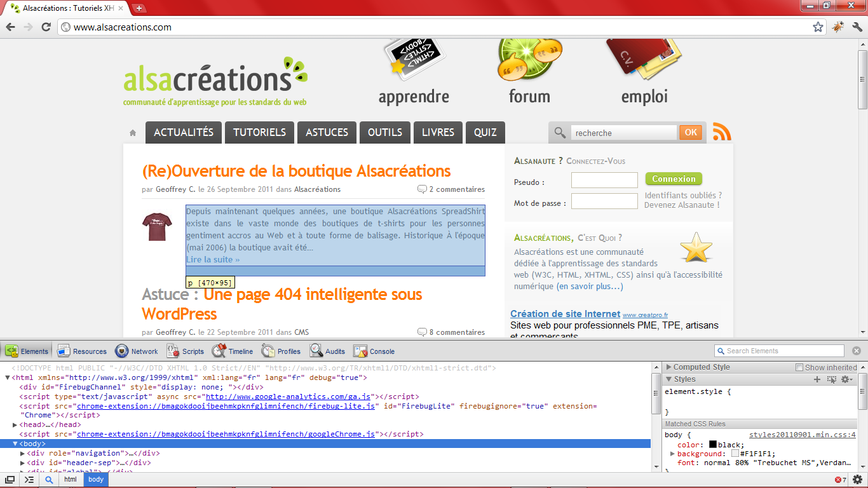
Task: Click the green Connexion button
Action: [x=674, y=179]
